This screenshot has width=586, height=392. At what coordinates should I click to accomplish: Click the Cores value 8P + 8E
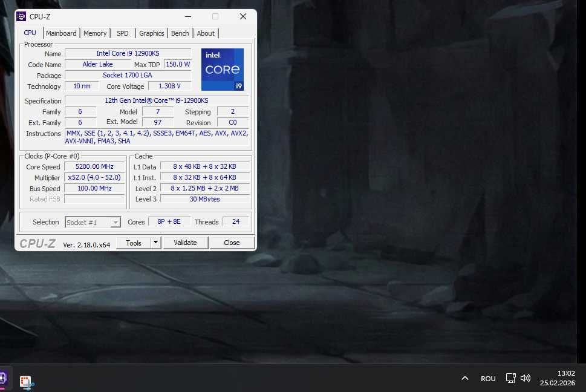click(169, 221)
